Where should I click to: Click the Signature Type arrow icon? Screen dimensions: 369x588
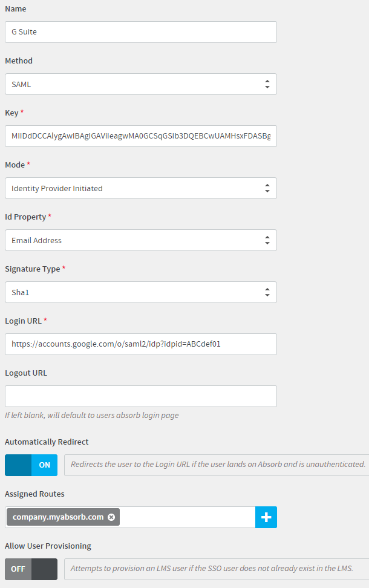pos(267,292)
